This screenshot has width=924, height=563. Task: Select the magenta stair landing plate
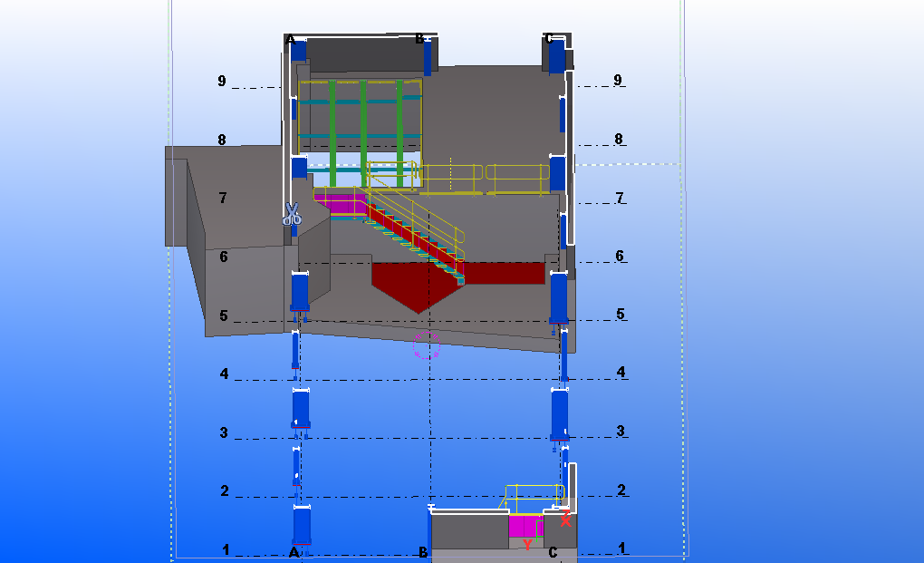(x=344, y=206)
